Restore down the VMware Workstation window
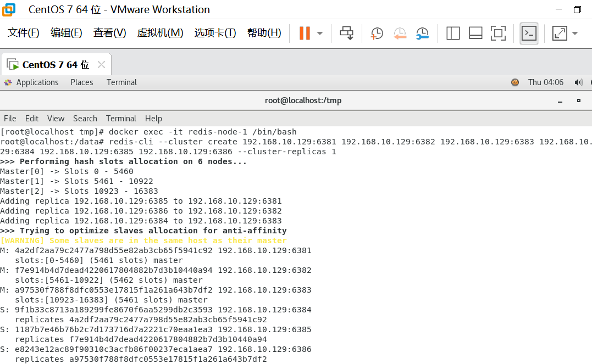 [577, 9]
